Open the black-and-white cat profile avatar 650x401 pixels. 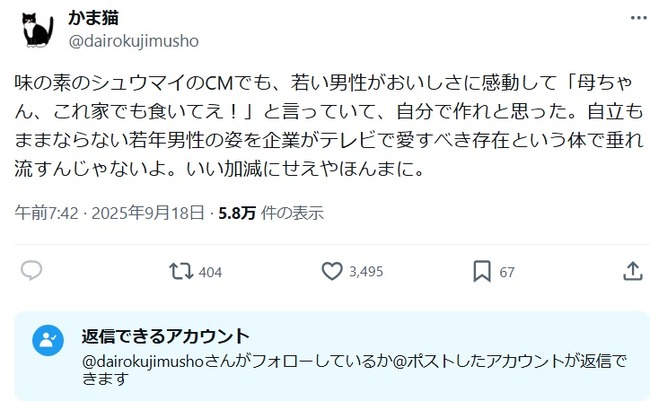click(x=38, y=29)
